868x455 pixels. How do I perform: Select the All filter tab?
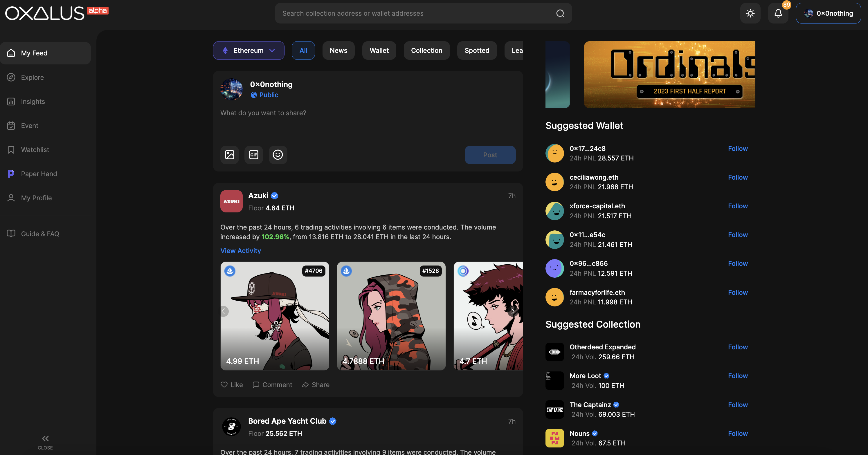(303, 50)
